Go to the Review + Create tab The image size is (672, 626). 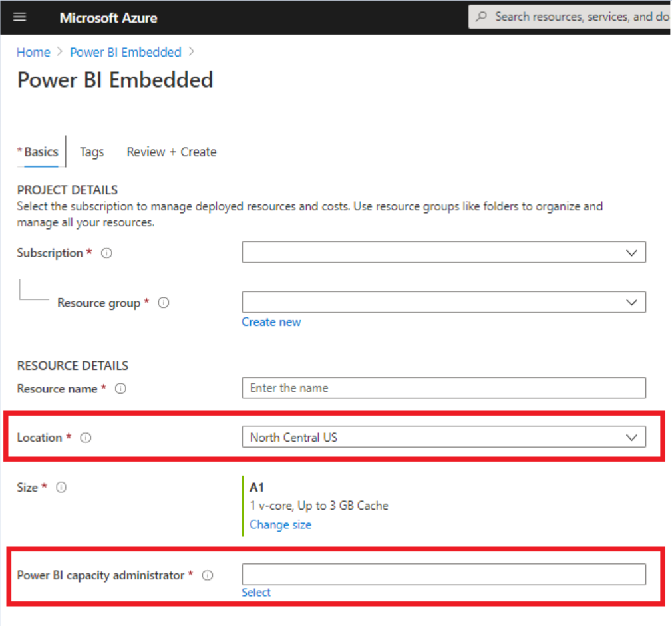pyautogui.click(x=172, y=152)
